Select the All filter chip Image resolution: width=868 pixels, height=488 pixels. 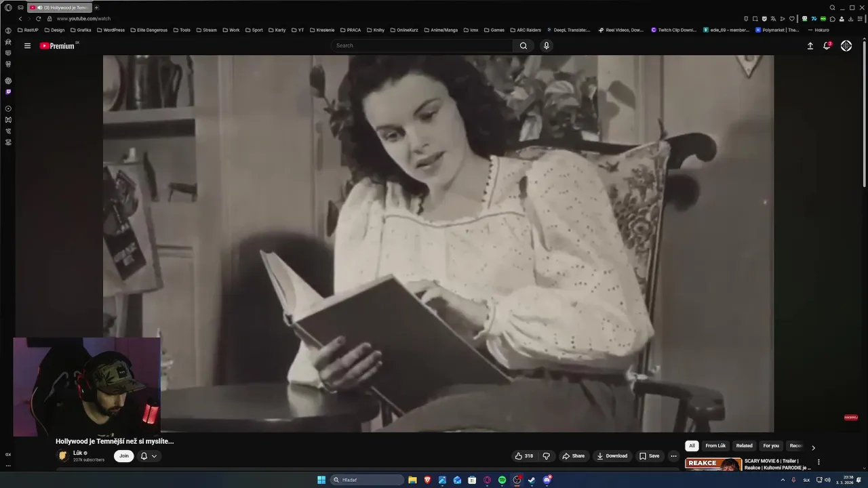(692, 446)
